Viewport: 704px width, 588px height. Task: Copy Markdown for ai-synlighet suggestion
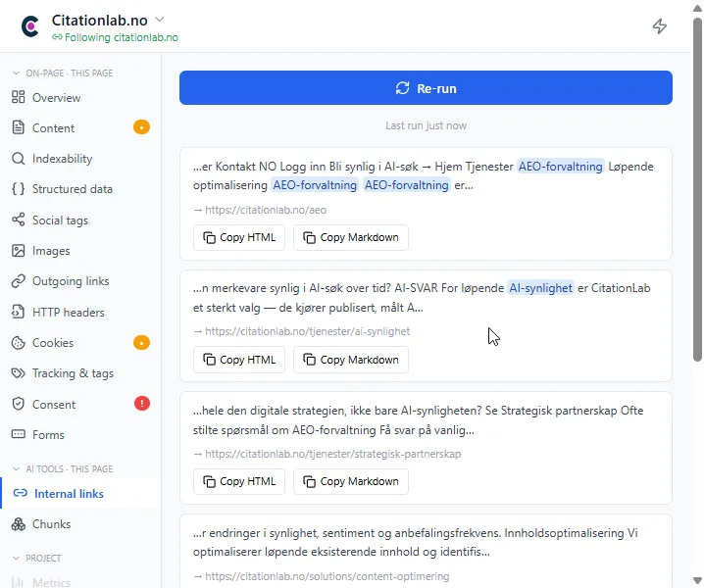(351, 360)
